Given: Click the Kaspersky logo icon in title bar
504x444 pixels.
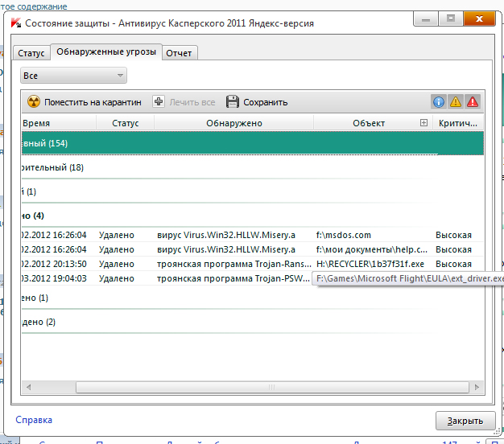Looking at the screenshot, I should point(16,23).
